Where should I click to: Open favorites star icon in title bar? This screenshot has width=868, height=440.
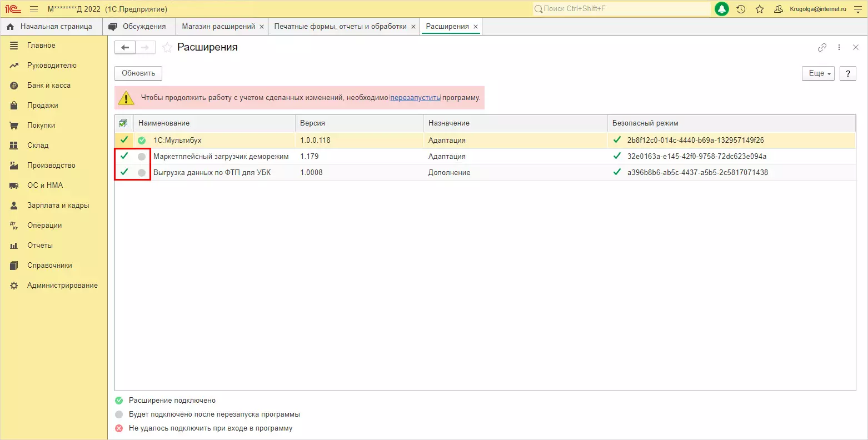coord(760,9)
